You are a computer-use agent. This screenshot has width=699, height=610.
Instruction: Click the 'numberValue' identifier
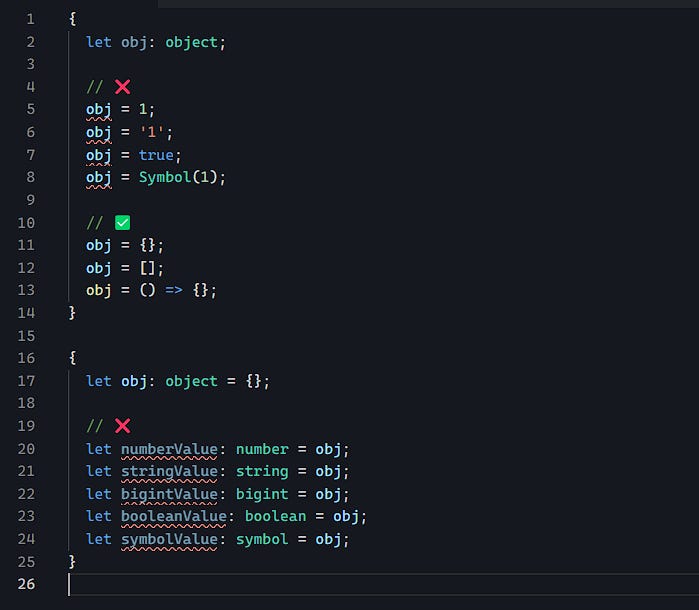tap(169, 449)
